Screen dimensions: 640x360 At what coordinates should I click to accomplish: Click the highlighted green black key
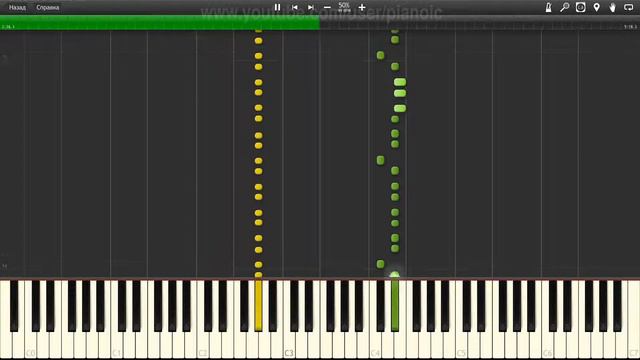click(x=395, y=305)
